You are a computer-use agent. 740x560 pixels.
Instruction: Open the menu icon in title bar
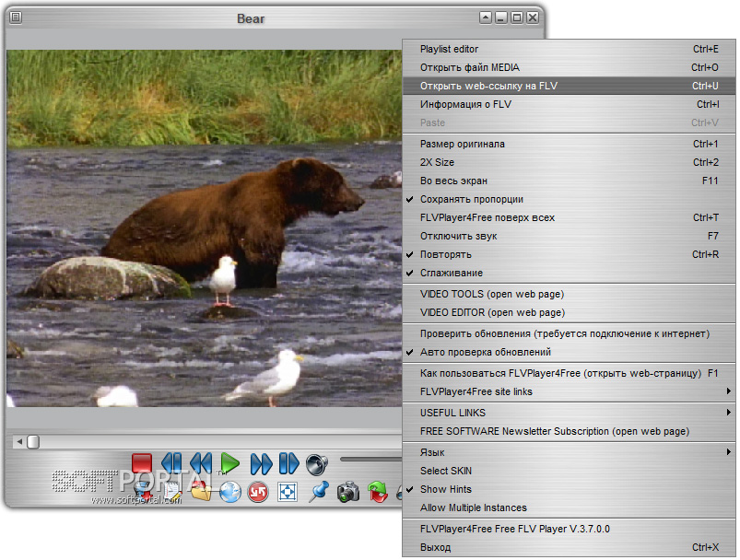tap(16, 17)
